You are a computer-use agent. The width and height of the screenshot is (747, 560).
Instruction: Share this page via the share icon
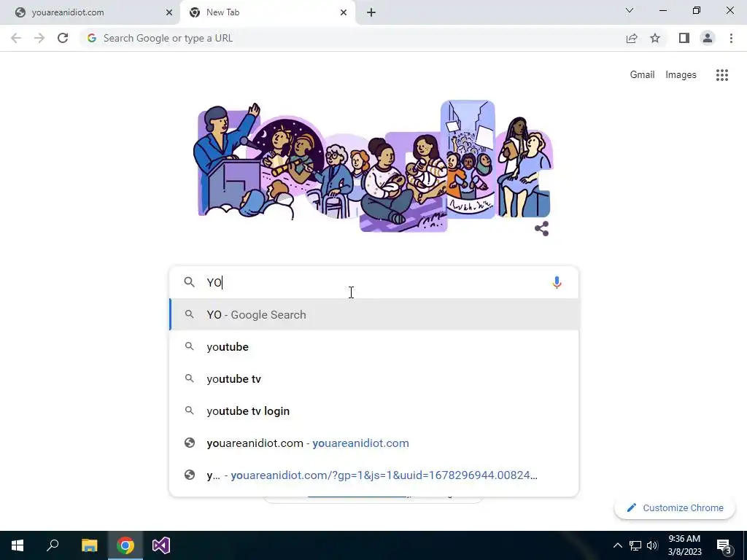tap(632, 39)
